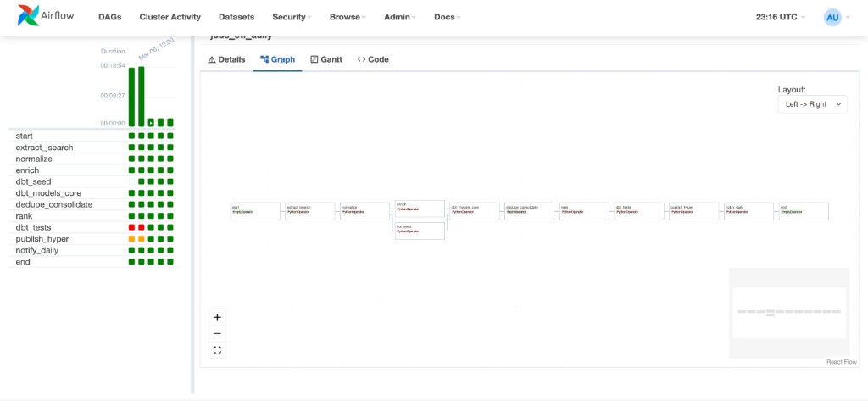Expand the Browse menu
868x401 pixels.
pyautogui.click(x=348, y=17)
